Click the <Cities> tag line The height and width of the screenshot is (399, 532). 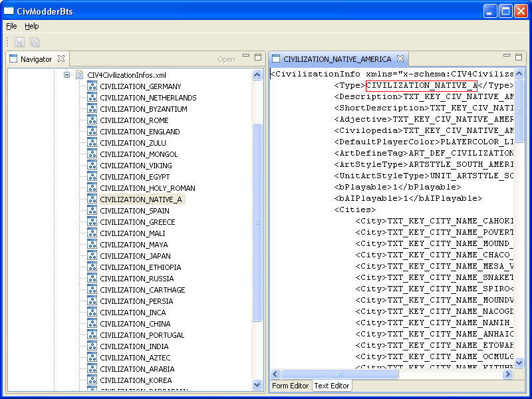(x=354, y=209)
